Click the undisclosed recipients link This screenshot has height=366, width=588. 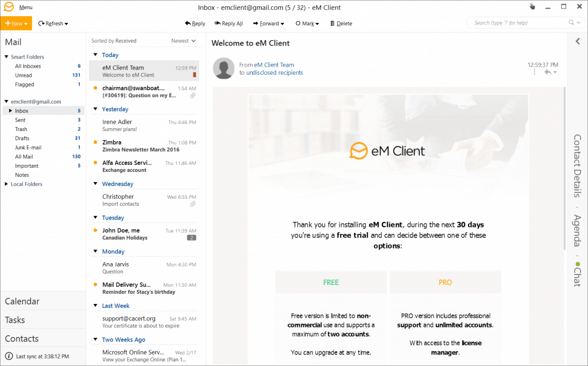(274, 72)
